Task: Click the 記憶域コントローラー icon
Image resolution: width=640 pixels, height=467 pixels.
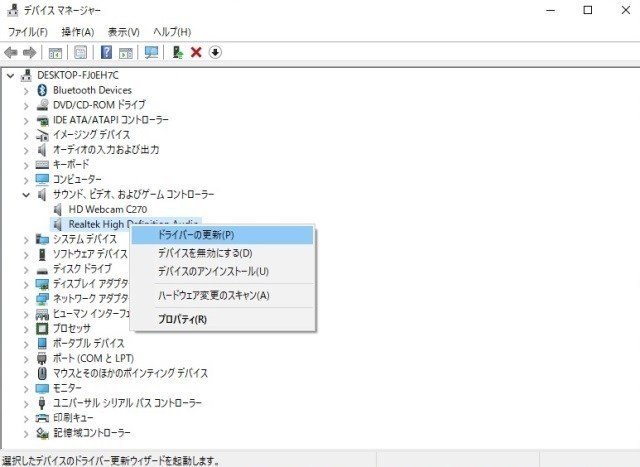Action: 42,433
